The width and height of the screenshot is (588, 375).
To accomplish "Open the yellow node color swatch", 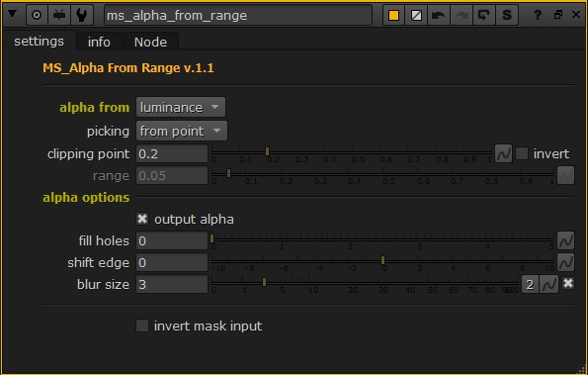I will 393,15.
